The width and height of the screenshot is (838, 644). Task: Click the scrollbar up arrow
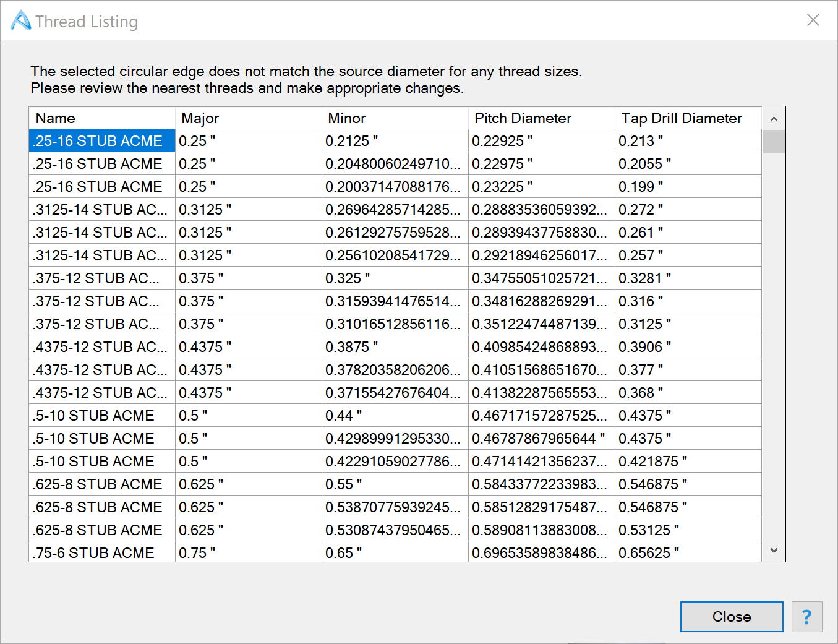pyautogui.click(x=774, y=119)
